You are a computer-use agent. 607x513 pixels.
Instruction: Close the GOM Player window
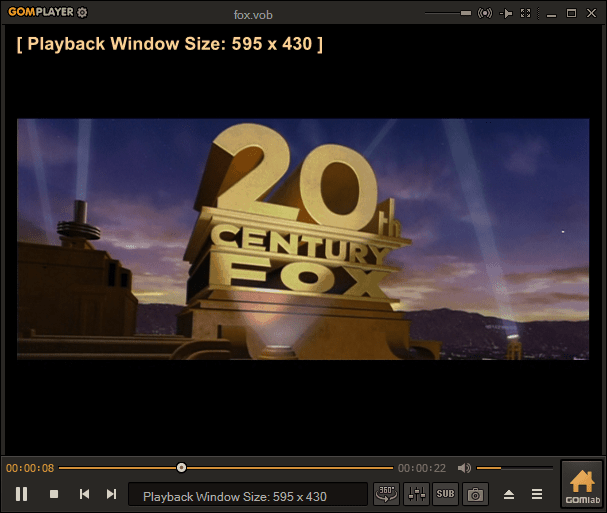592,13
